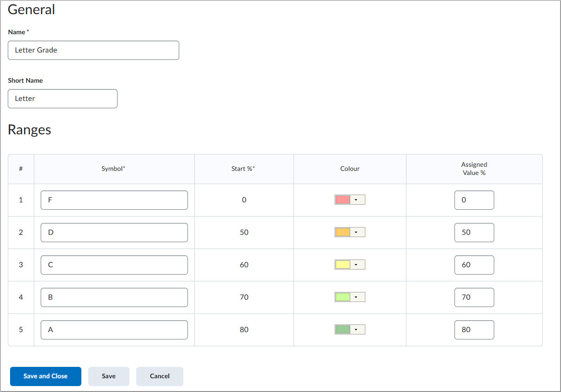Click the Start % value 60 in row 3

coord(244,265)
